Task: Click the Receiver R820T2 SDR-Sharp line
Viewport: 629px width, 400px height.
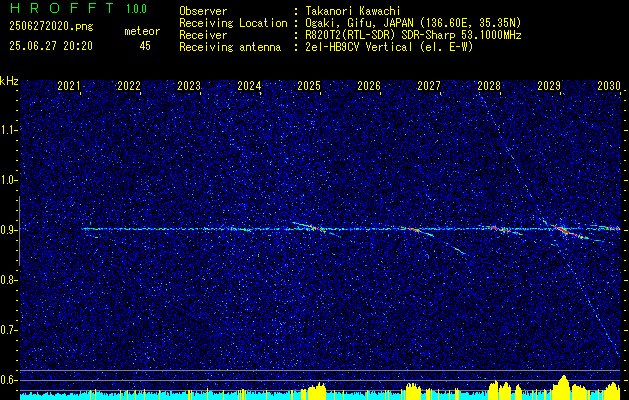Action: (412, 35)
